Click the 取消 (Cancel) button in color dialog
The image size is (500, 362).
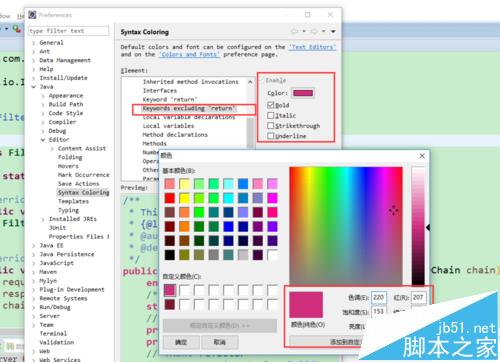pos(220,342)
